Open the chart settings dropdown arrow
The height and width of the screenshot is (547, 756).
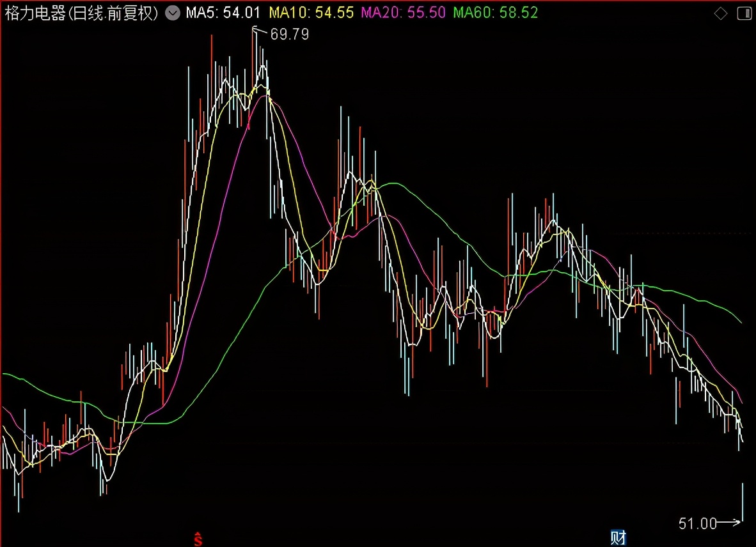click(x=173, y=13)
